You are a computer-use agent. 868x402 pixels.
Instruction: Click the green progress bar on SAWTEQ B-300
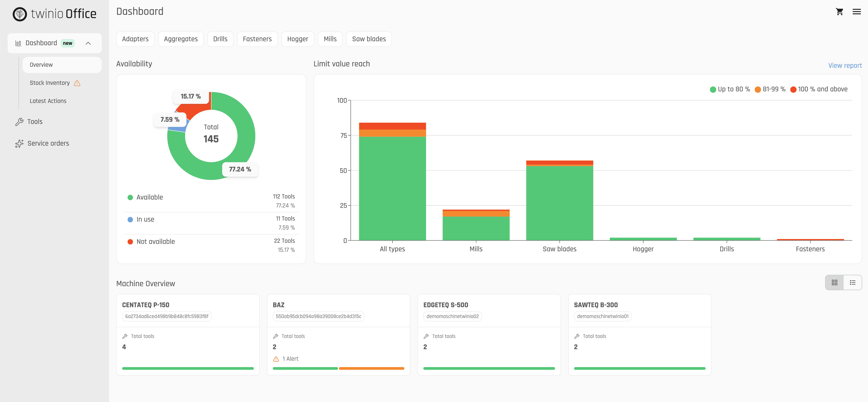tap(640, 369)
